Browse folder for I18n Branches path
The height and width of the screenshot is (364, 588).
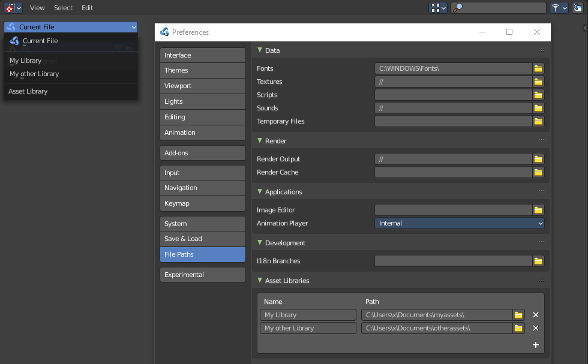(538, 261)
